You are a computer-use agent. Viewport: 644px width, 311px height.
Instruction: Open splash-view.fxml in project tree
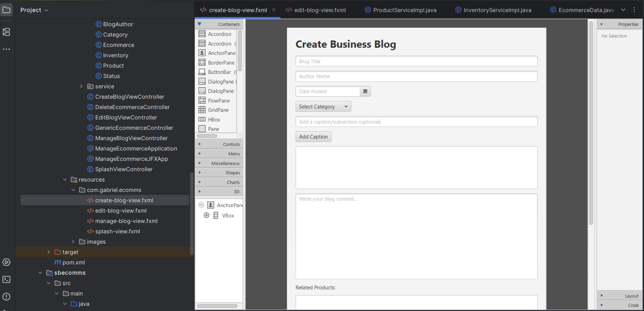point(114,231)
